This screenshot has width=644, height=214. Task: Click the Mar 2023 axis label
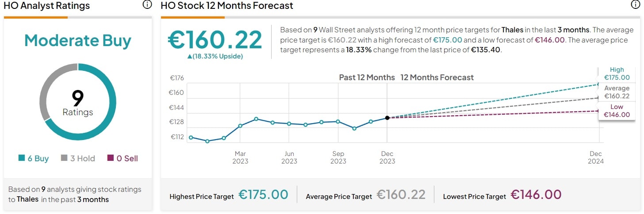pos(240,157)
